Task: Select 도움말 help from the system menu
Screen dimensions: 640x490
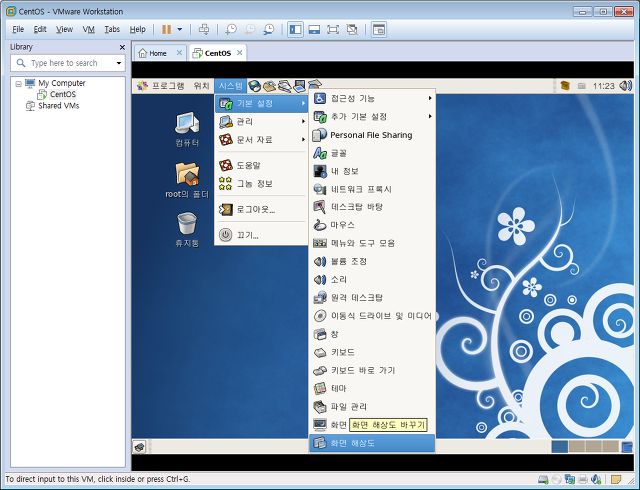Action: pyautogui.click(x=261, y=165)
